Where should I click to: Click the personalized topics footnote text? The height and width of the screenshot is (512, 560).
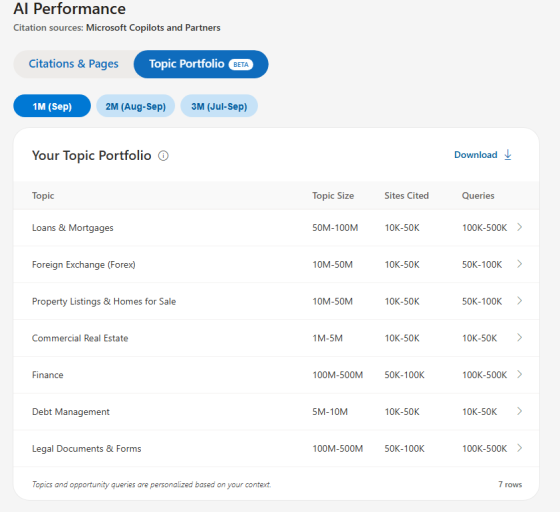pyautogui.click(x=151, y=485)
